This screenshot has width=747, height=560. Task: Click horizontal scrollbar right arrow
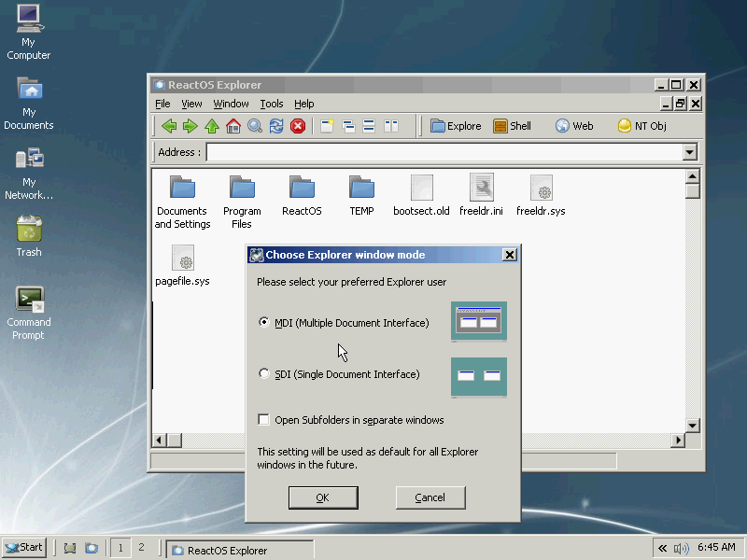[678, 441]
